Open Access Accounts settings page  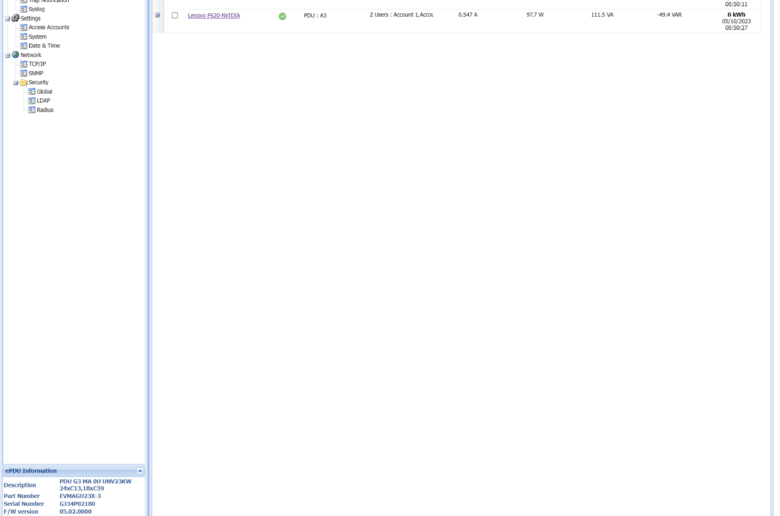(x=49, y=27)
